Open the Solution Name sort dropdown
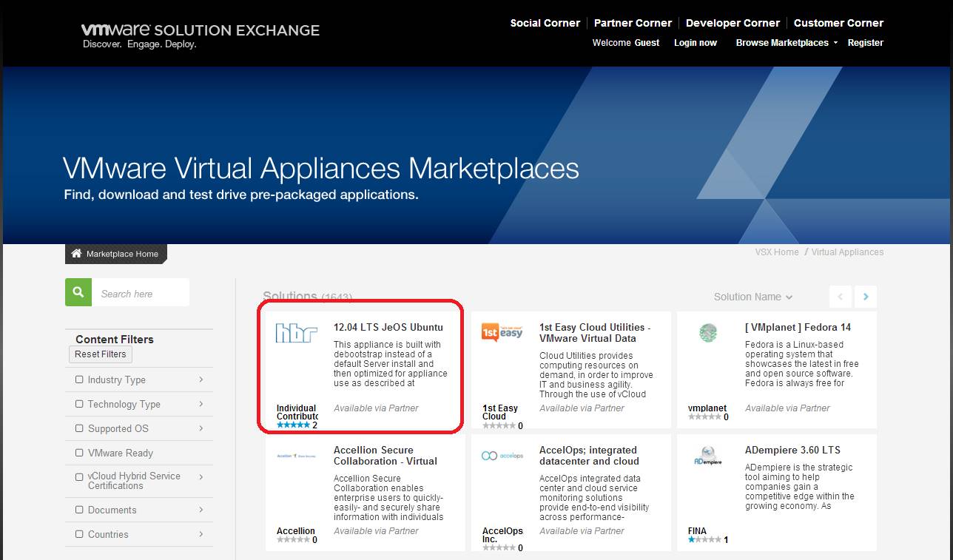The image size is (953, 560). pyautogui.click(x=752, y=297)
